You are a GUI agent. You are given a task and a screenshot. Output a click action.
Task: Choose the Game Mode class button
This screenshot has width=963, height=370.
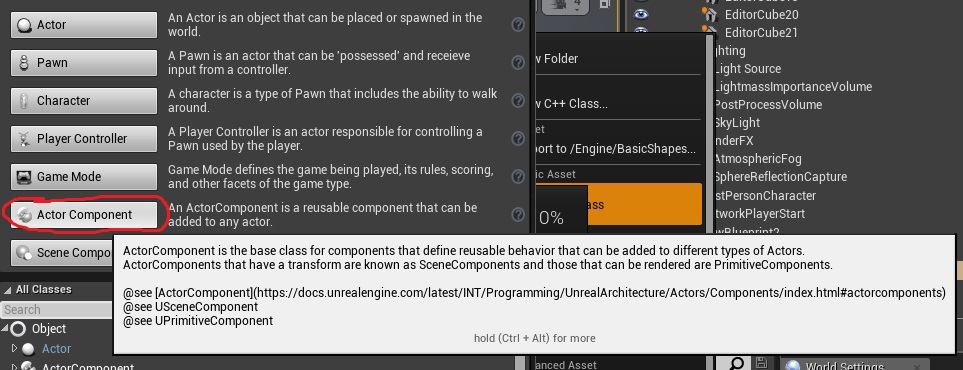point(84,177)
